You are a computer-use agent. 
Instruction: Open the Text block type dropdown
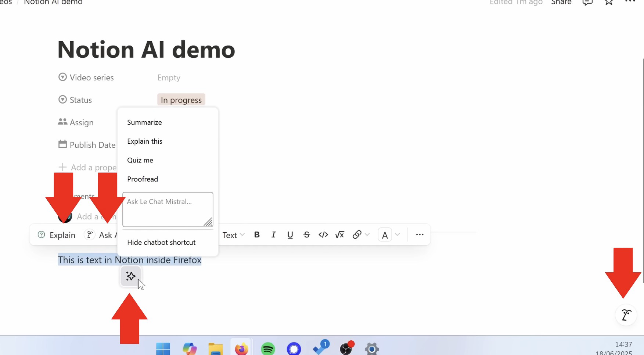(233, 235)
